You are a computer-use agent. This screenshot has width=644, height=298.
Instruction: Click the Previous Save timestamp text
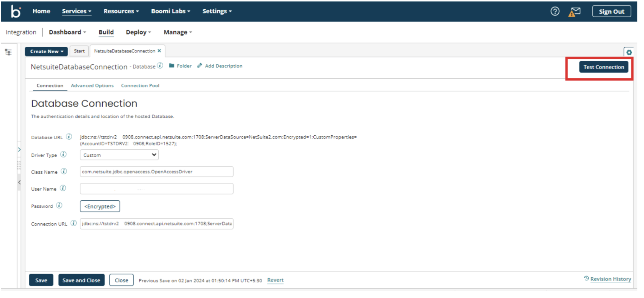200,280
